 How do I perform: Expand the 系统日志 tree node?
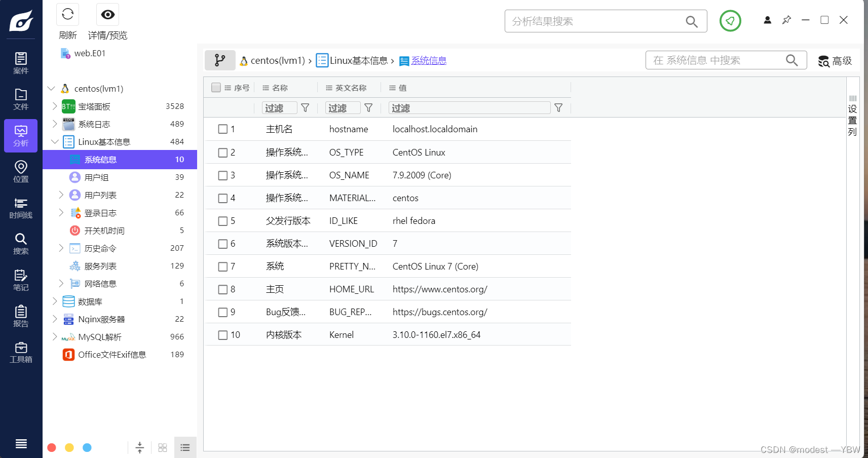coord(55,124)
